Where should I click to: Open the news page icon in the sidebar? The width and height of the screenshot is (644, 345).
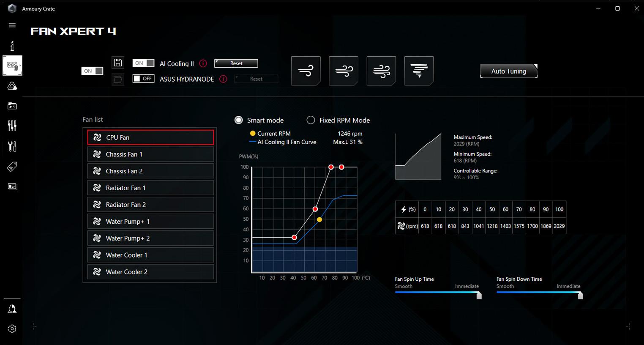click(12, 186)
